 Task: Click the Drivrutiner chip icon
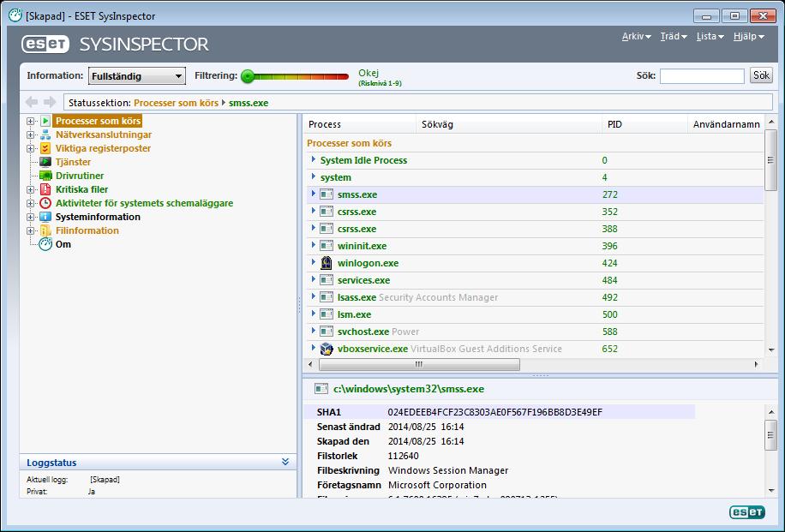[45, 176]
